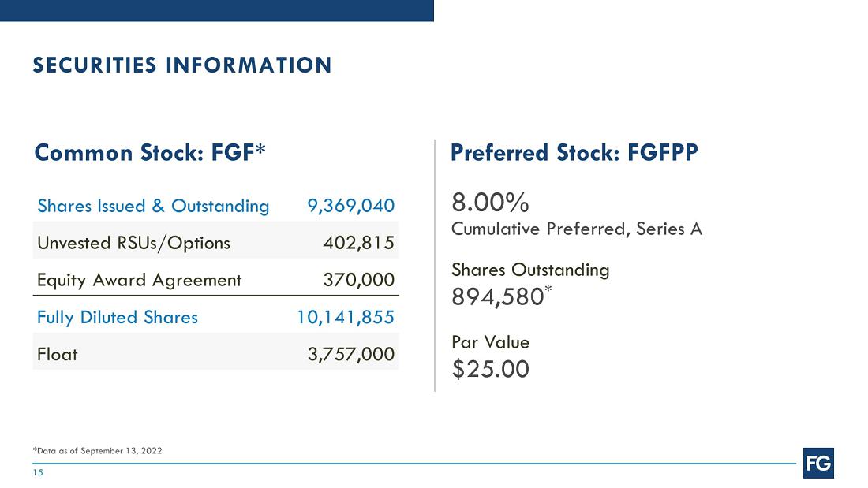Select the Unvested RSUs/Options row label
This screenshot has height=488, width=868.
133,242
